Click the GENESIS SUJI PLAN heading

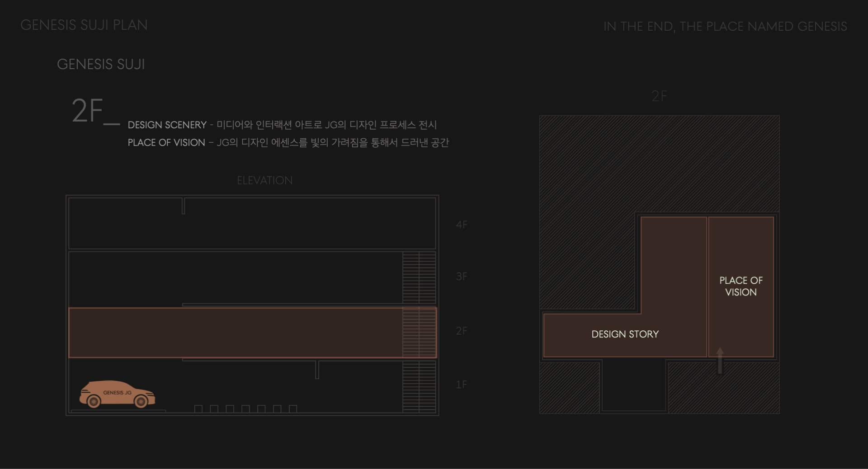pyautogui.click(x=84, y=25)
